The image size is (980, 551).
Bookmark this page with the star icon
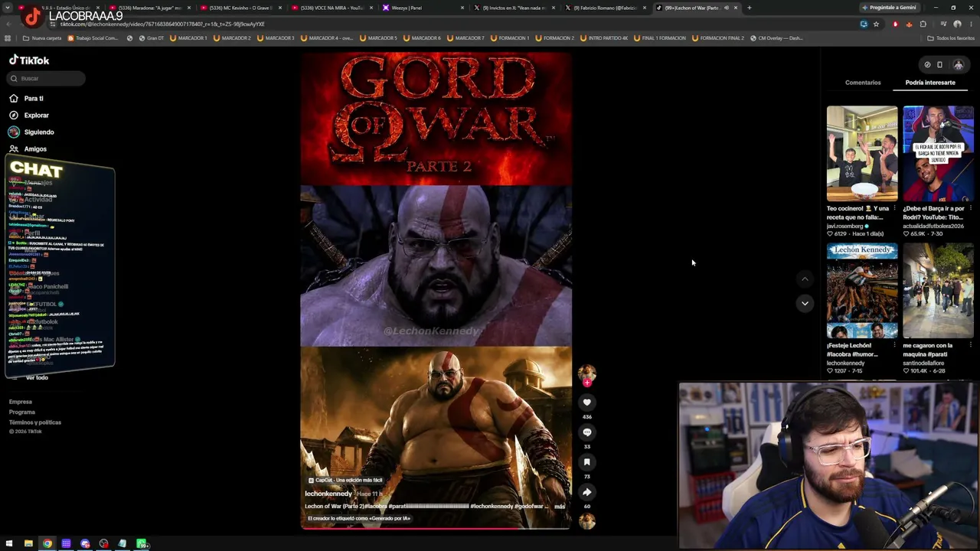tap(877, 24)
